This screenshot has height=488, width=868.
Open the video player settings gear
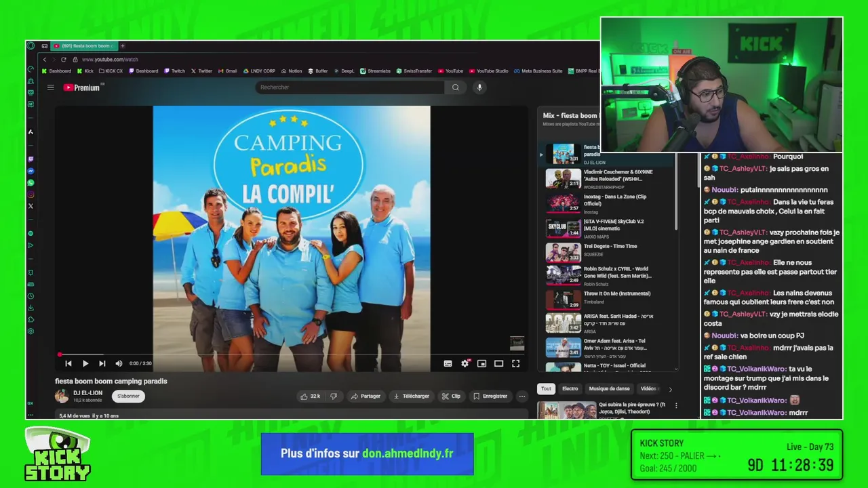pyautogui.click(x=465, y=364)
